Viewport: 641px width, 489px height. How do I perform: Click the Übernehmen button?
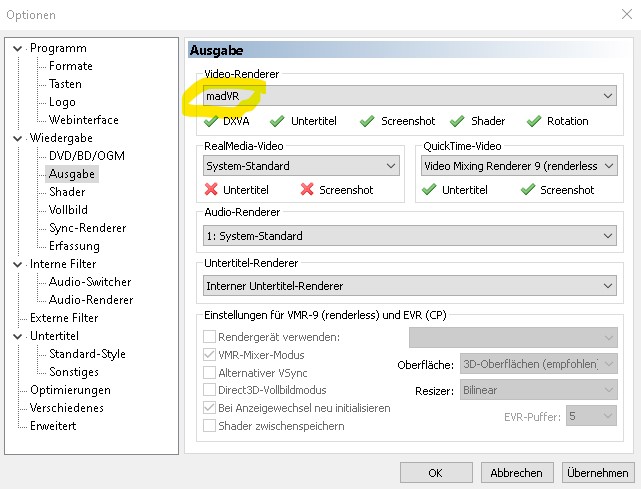[598, 473]
